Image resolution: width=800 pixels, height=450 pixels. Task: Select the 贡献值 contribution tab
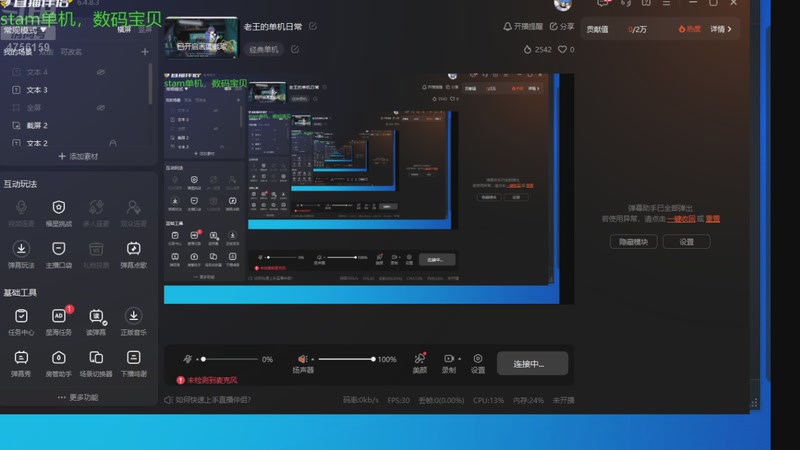(x=597, y=29)
